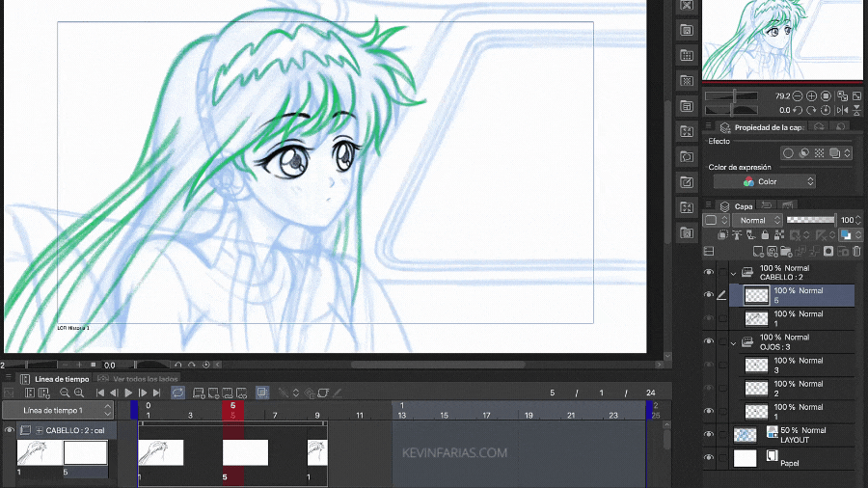This screenshot has height=488, width=868.
Task: Click the opacity 100 stepper arrows
Action: 858,220
